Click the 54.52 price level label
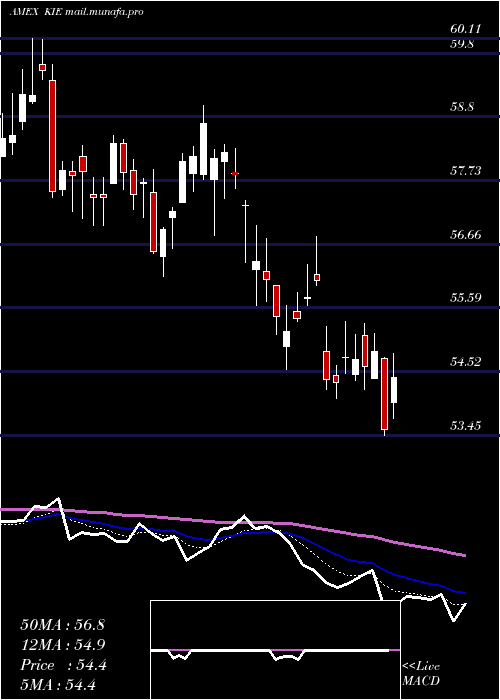The width and height of the screenshot is (500, 700). (x=466, y=361)
